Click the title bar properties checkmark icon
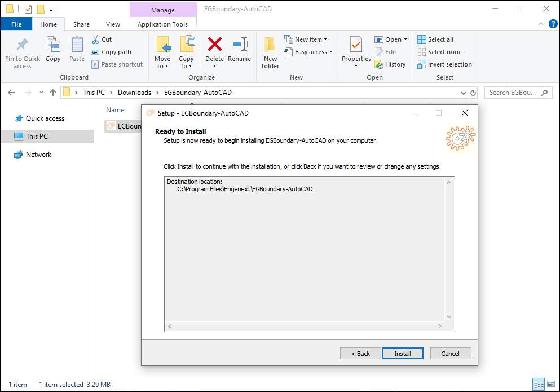Screen dimensions: 560x392 pos(28,8)
